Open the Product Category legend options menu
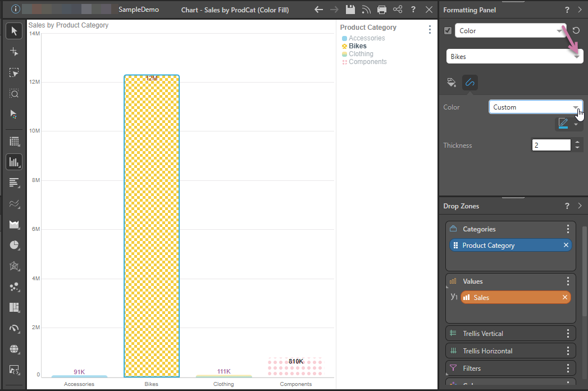Viewport: 588px width, 391px height. [430, 30]
